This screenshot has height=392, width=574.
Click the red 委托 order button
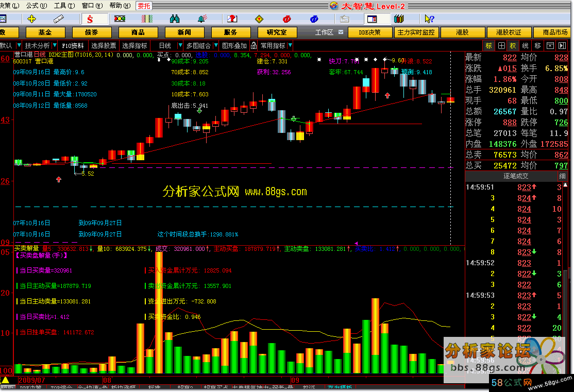pos(144,6)
